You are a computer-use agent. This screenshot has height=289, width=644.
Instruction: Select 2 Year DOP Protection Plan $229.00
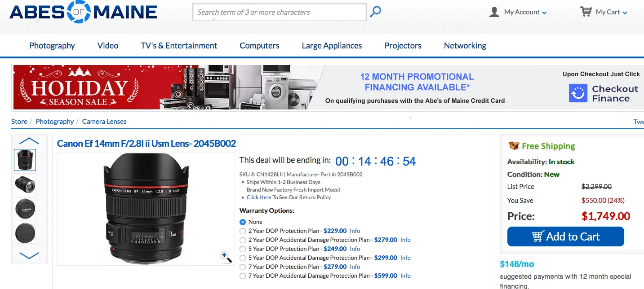click(x=243, y=231)
